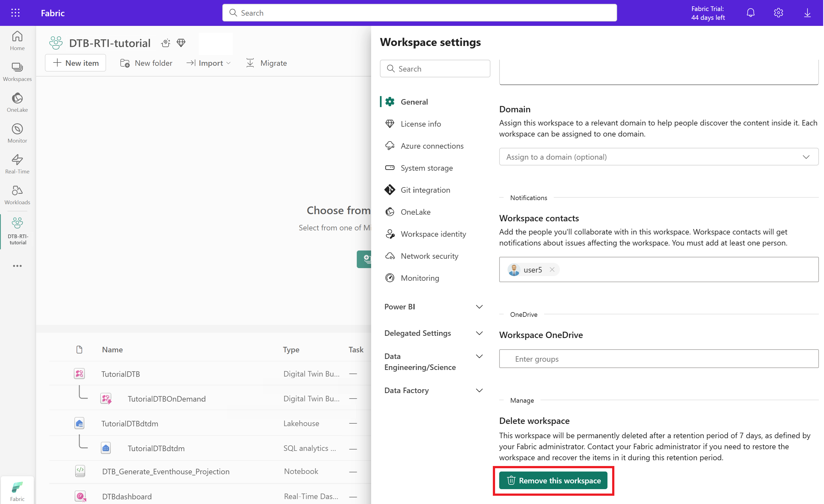This screenshot has width=824, height=504.
Task: Open the TutorialDTB item
Action: [121, 374]
